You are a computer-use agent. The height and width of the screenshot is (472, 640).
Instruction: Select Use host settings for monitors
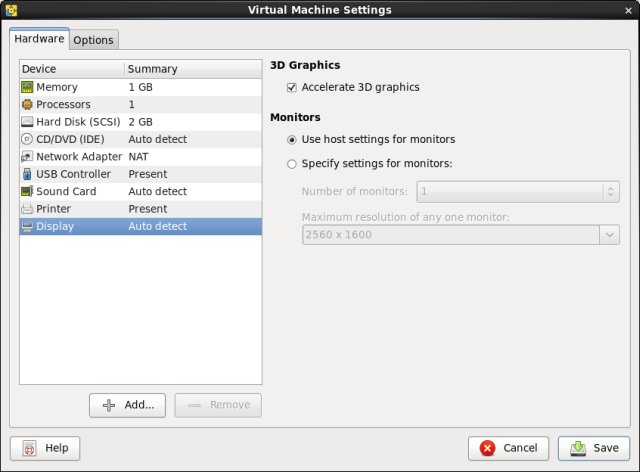pyautogui.click(x=292, y=140)
